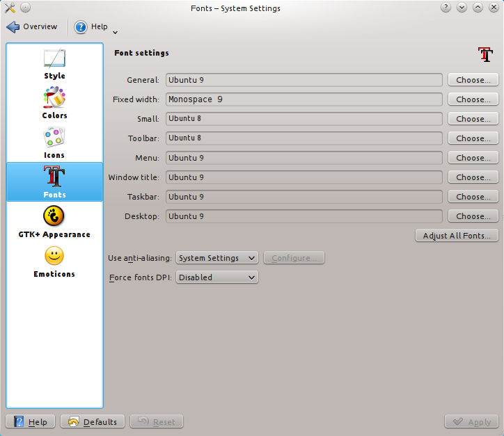Choose the General font

point(473,80)
